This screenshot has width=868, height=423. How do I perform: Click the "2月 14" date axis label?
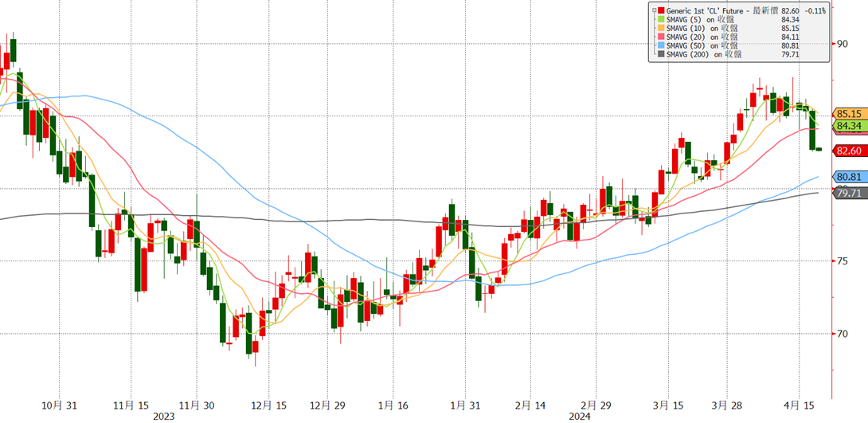tap(530, 405)
